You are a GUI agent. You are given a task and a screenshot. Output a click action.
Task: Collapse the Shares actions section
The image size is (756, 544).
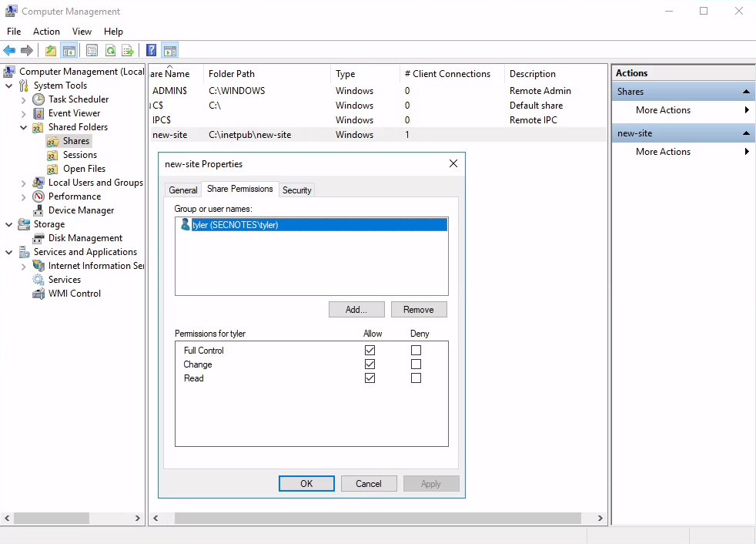coord(746,92)
